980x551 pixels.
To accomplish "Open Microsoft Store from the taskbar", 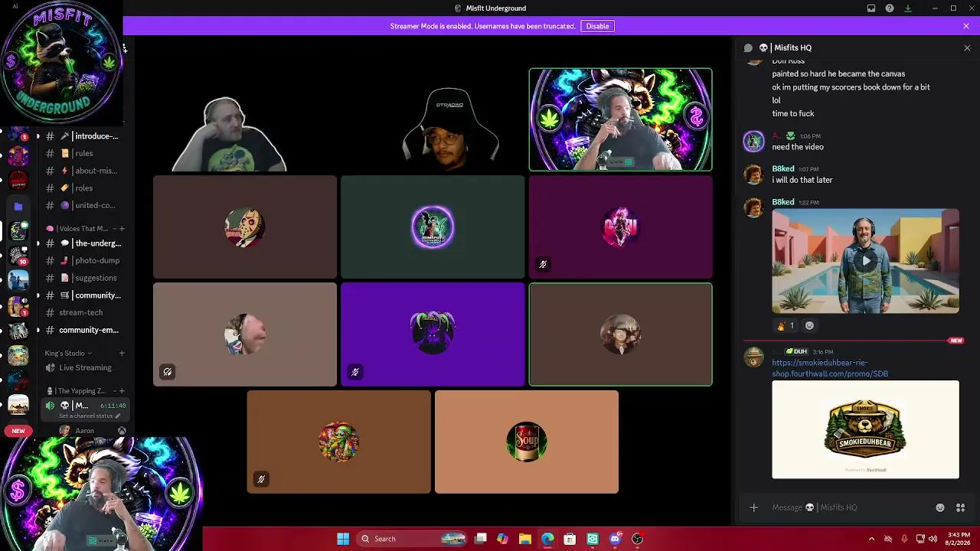I will click(x=570, y=539).
